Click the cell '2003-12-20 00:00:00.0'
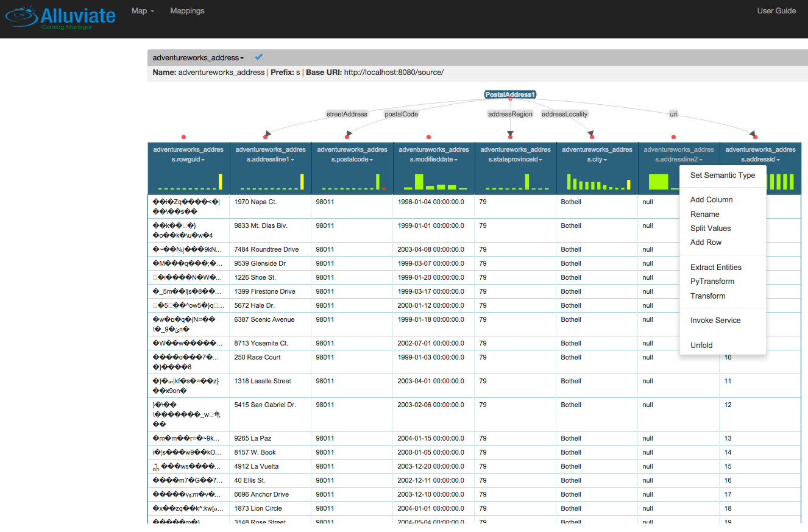Viewport: 808px width, 532px height. [x=434, y=466]
